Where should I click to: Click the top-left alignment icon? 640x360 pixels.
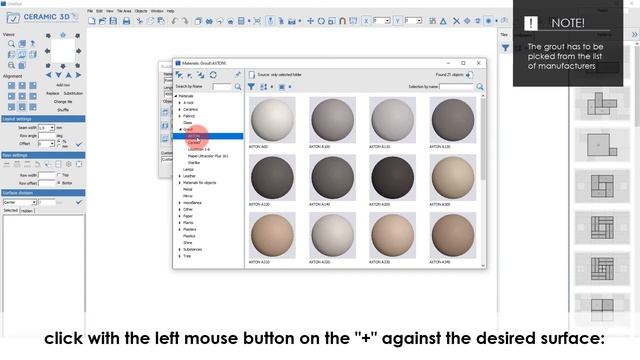[x=11, y=85]
